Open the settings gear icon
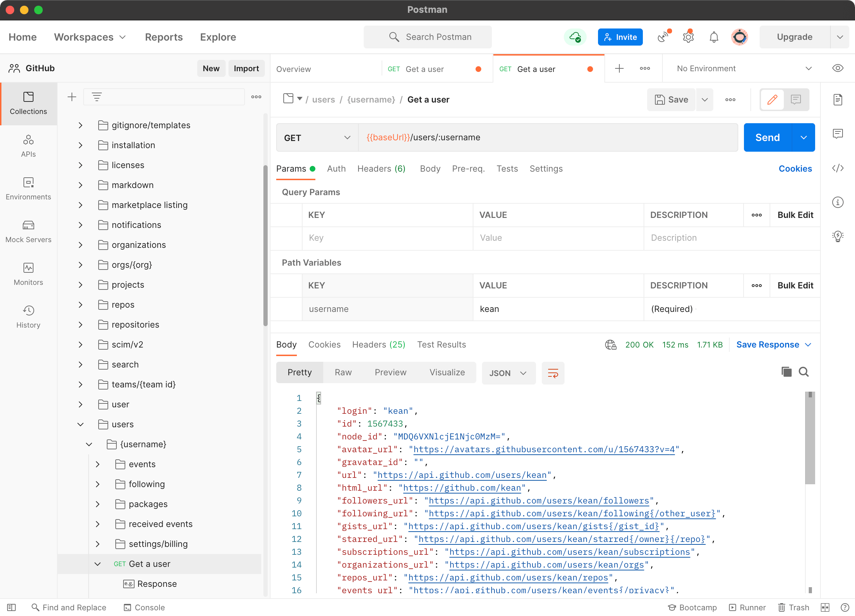 click(x=688, y=37)
